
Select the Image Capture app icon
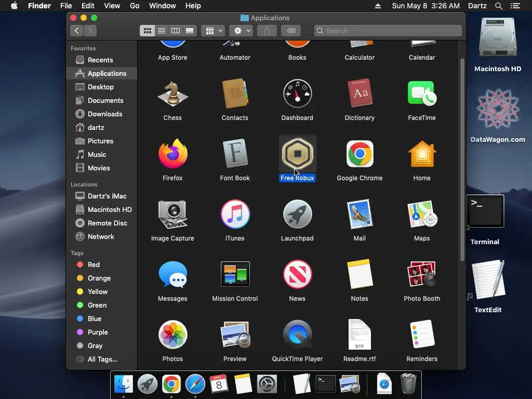[172, 215]
